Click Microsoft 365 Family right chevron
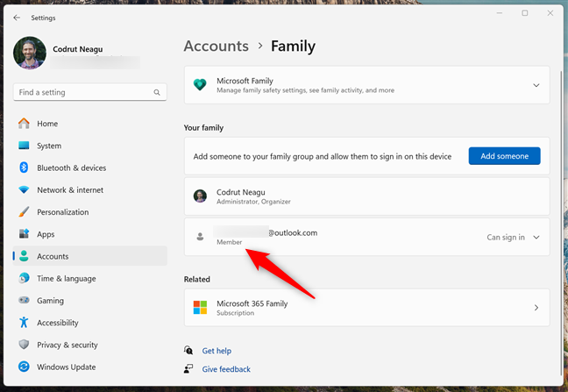Screen dimensions: 568x392 (536, 308)
